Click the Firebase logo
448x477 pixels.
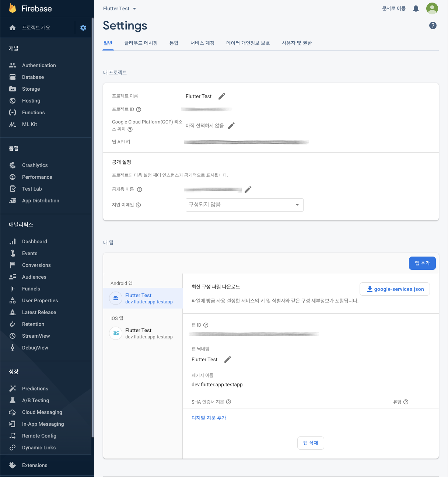point(30,8)
